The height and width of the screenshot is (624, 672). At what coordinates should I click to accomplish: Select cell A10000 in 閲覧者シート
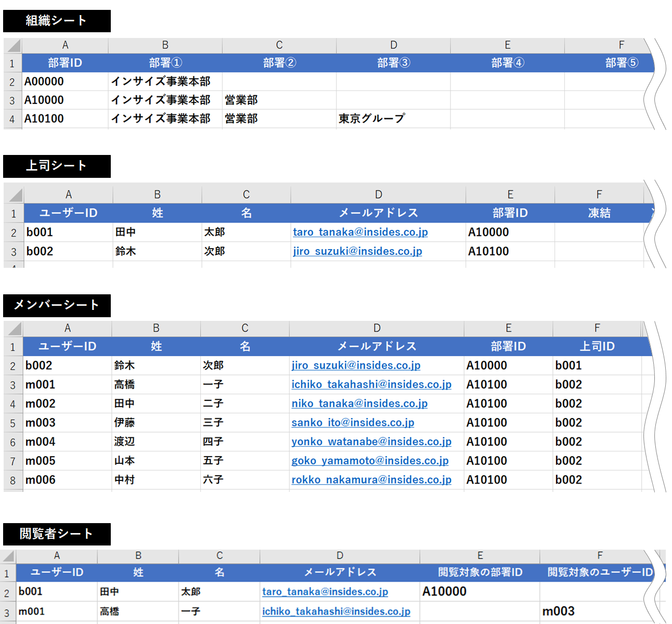pyautogui.click(x=480, y=592)
